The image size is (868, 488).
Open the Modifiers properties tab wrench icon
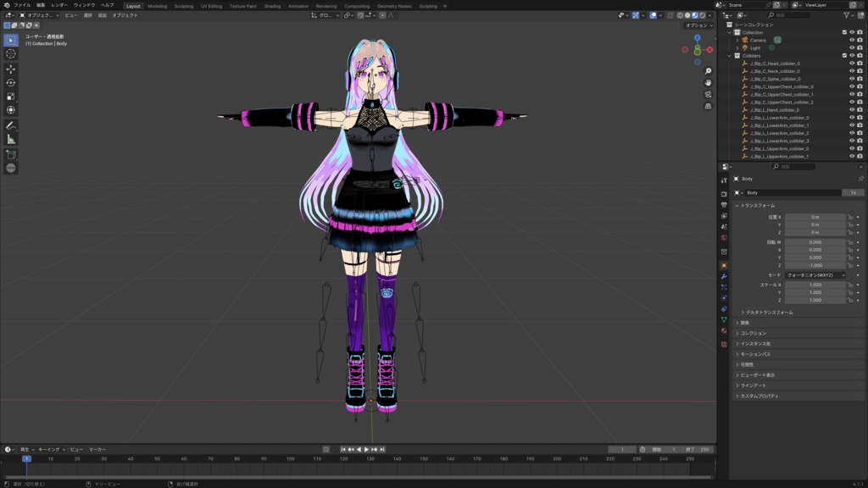pos(724,276)
